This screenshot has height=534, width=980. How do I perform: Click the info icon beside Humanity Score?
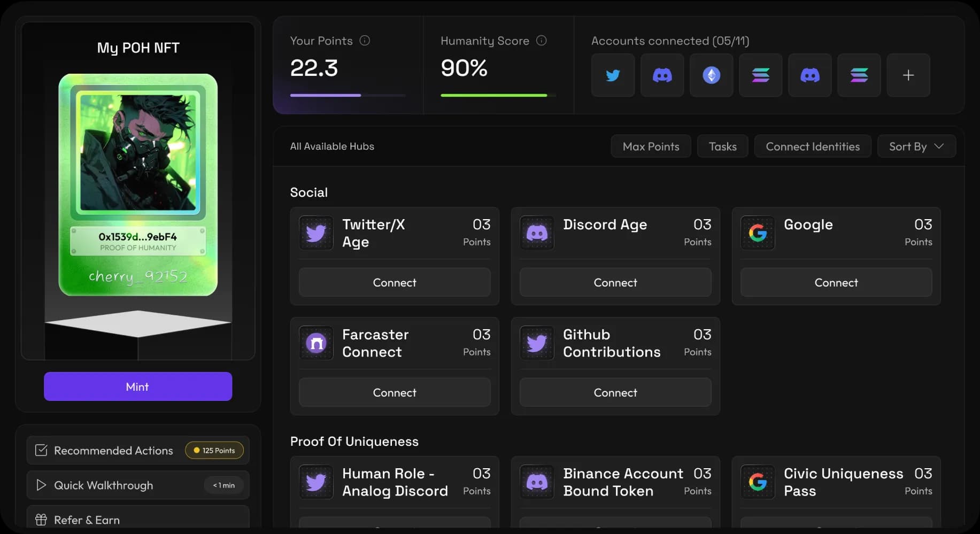pyautogui.click(x=541, y=41)
